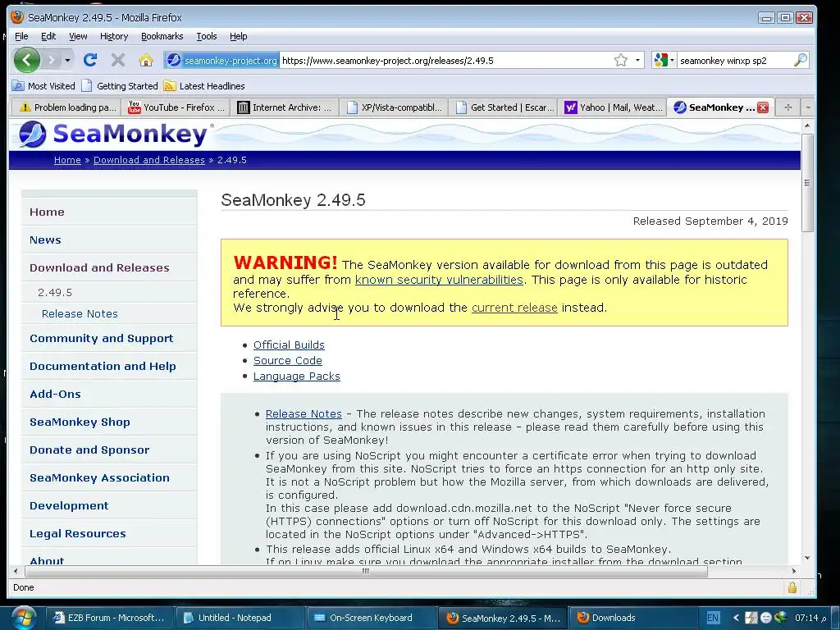Switch to the Problem loading page tab

[66, 107]
